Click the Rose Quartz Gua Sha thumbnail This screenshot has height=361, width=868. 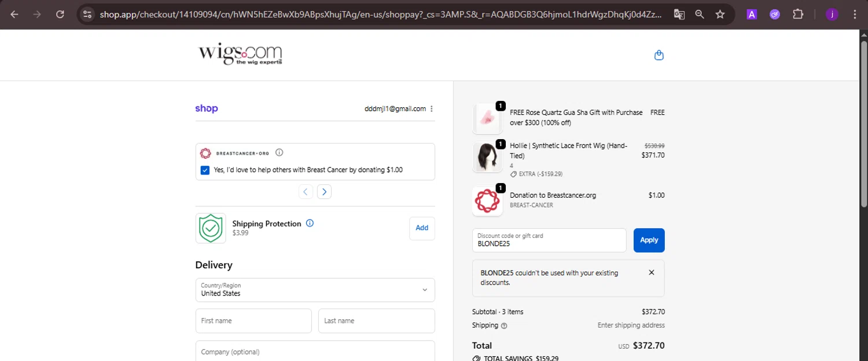coord(487,119)
